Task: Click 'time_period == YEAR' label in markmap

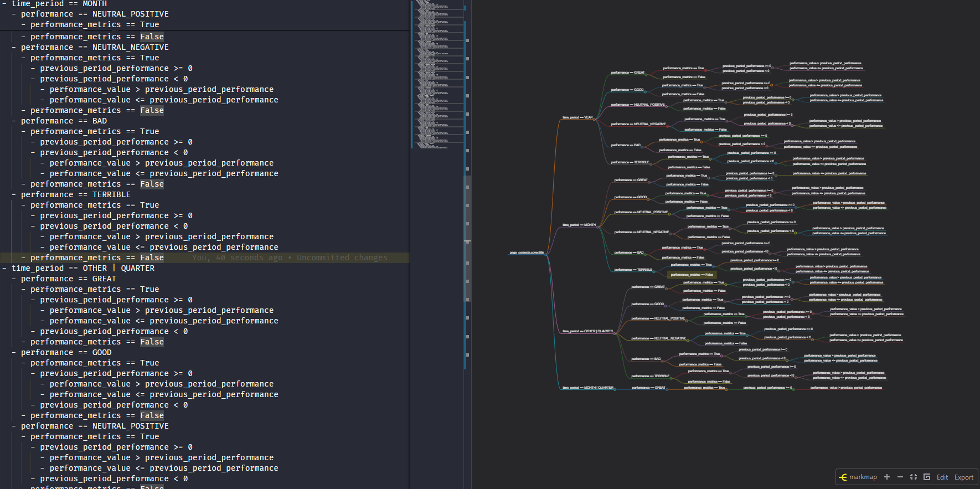Action: pyautogui.click(x=577, y=117)
